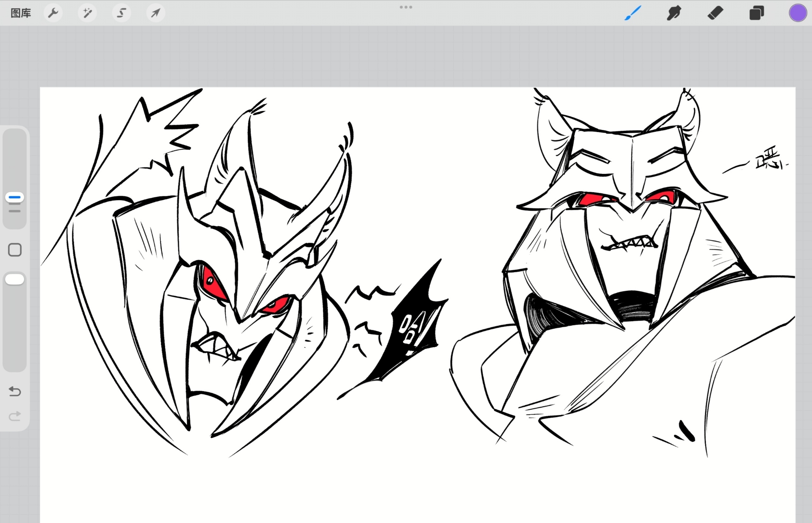812x523 pixels.
Task: Select the Smudge finger tool
Action: 674,13
